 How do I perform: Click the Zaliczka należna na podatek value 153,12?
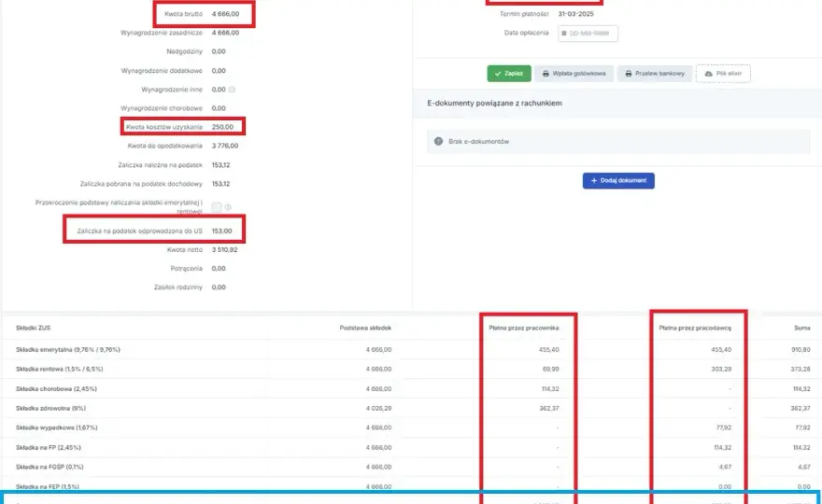[220, 165]
